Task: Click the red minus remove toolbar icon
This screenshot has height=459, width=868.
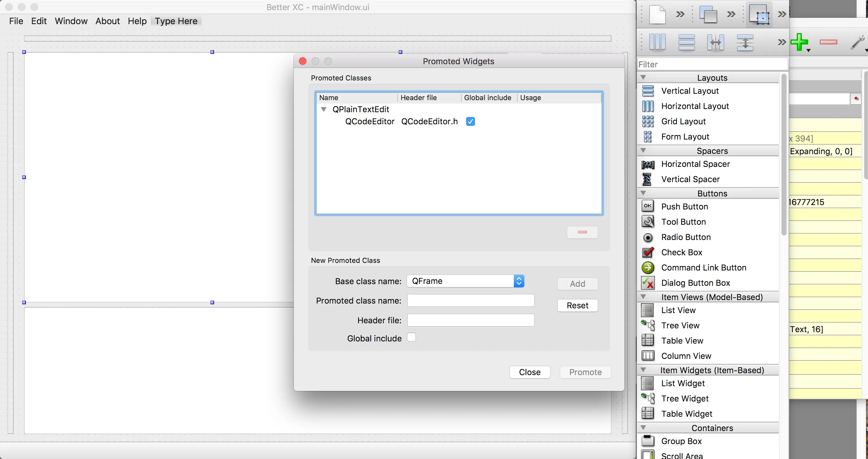Action: coord(828,42)
